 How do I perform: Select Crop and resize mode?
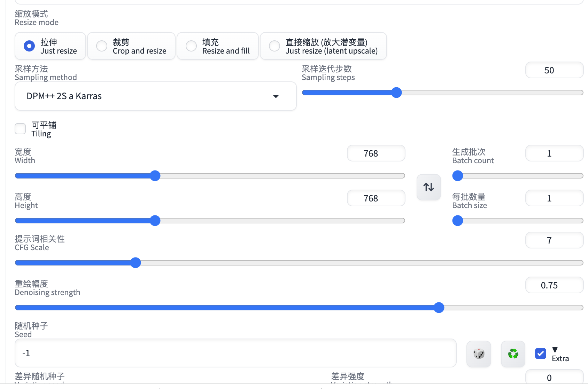tap(131, 46)
